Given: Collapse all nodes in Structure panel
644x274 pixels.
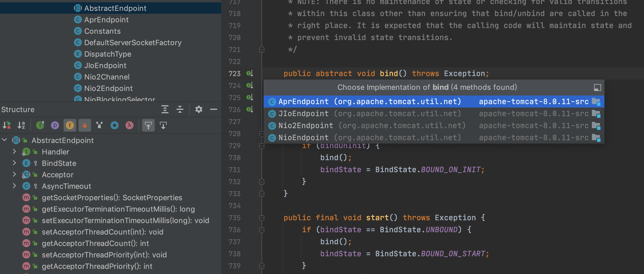Looking at the screenshot, I should pyautogui.click(x=180, y=109).
